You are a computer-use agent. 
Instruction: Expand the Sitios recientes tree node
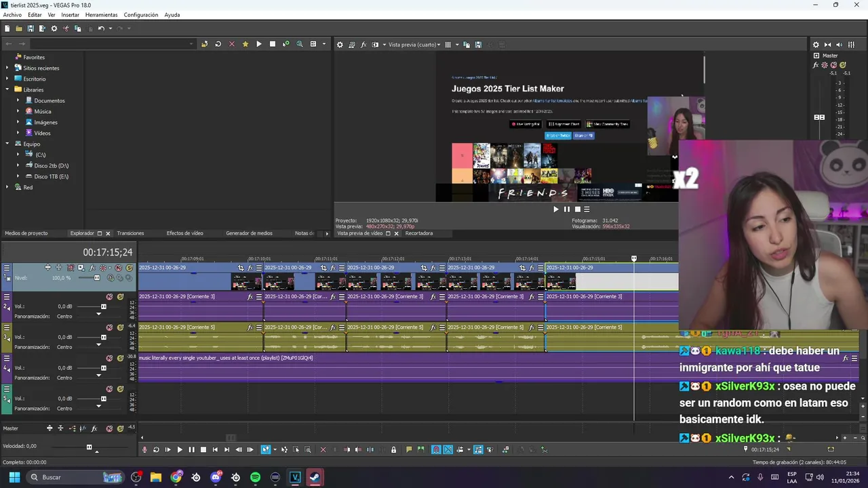click(7, 68)
